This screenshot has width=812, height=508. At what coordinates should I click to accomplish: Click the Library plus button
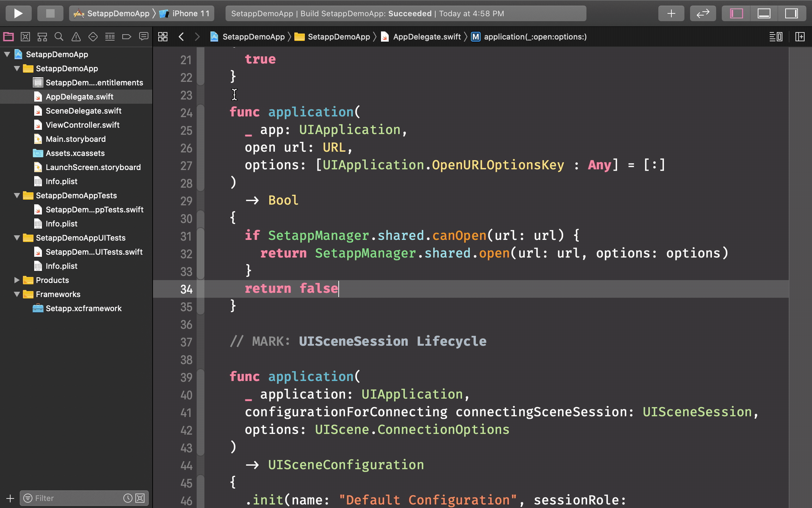671,13
